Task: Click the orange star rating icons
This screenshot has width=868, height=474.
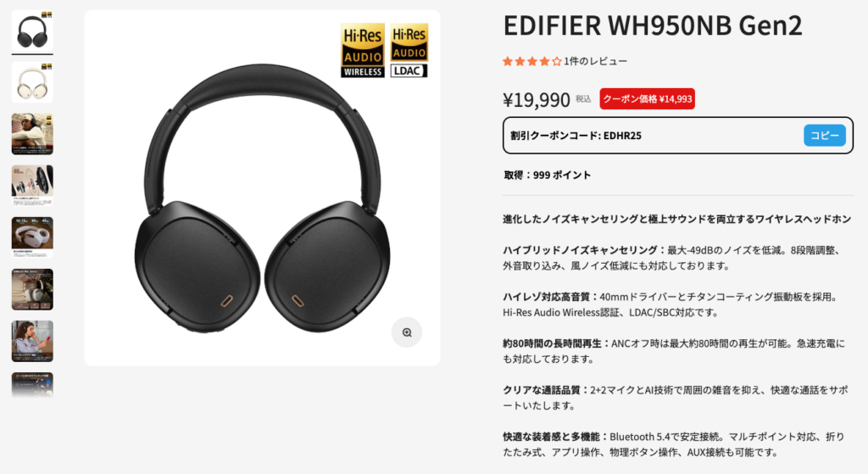Action: (532, 61)
